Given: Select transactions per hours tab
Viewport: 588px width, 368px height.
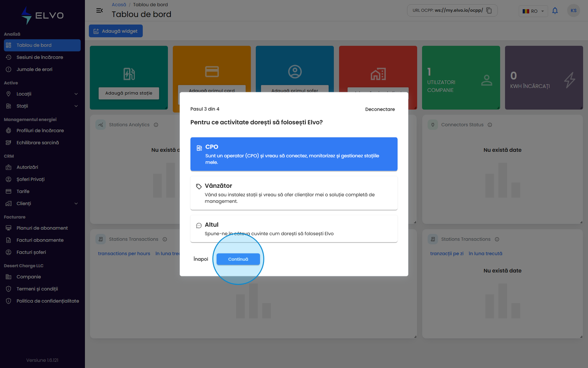Looking at the screenshot, I should (x=124, y=254).
